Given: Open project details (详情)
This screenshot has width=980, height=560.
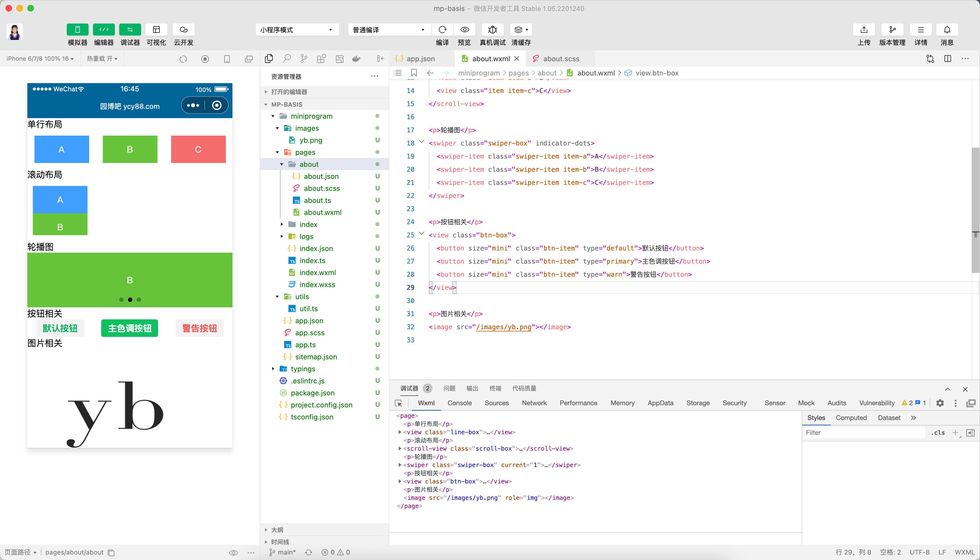Looking at the screenshot, I should (x=921, y=30).
